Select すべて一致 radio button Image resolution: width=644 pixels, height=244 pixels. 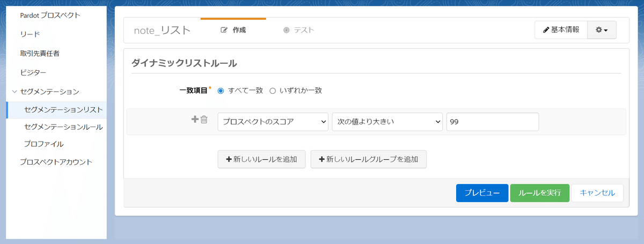coord(221,91)
